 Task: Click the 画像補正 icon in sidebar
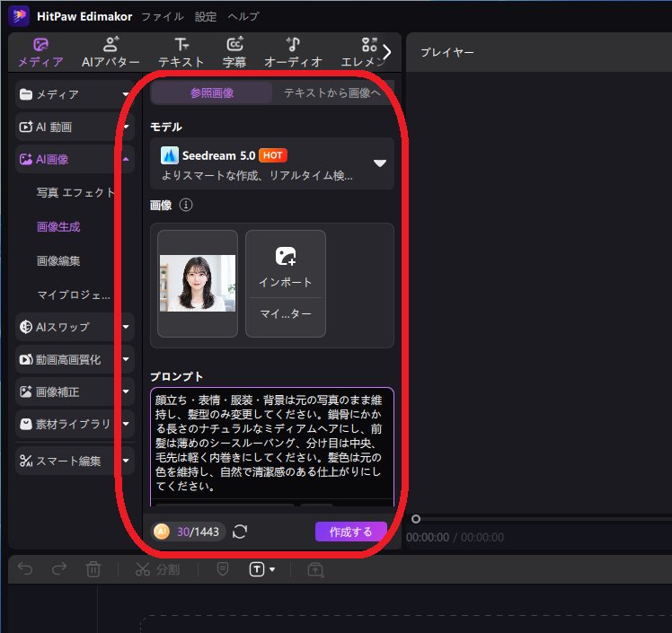[x=26, y=391]
